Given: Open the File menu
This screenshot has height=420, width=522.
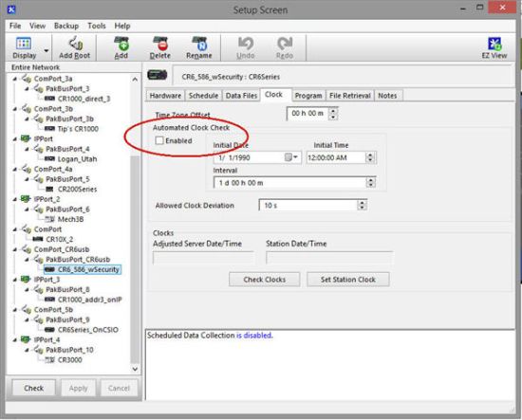Looking at the screenshot, I should [15, 26].
